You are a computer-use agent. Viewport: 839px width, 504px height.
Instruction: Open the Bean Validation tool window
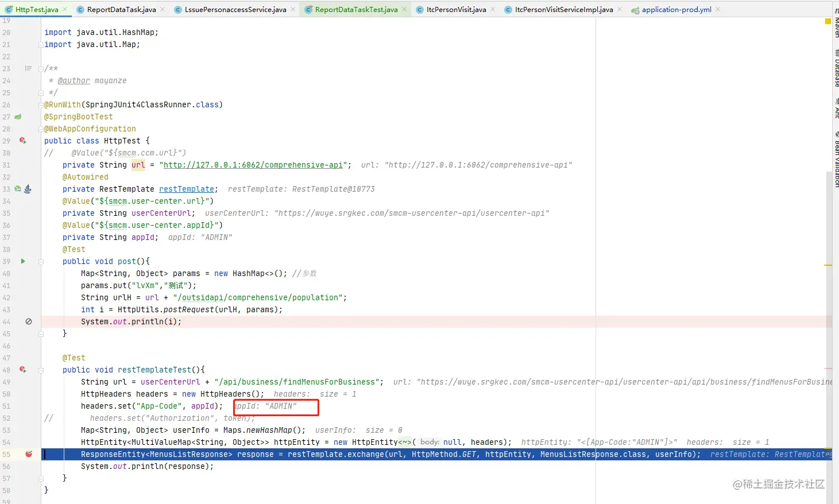coord(836,160)
